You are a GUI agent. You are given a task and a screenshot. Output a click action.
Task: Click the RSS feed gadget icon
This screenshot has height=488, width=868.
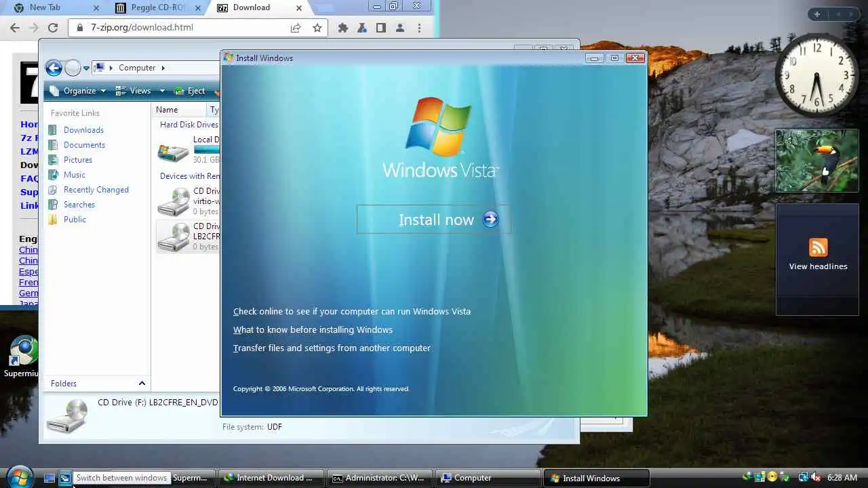[x=818, y=247]
